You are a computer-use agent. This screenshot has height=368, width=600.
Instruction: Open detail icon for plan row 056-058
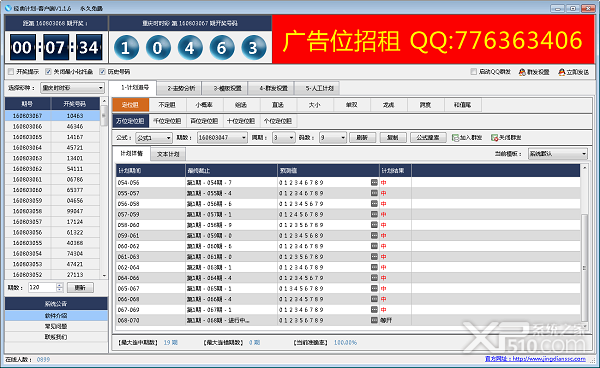pyautogui.click(x=374, y=204)
